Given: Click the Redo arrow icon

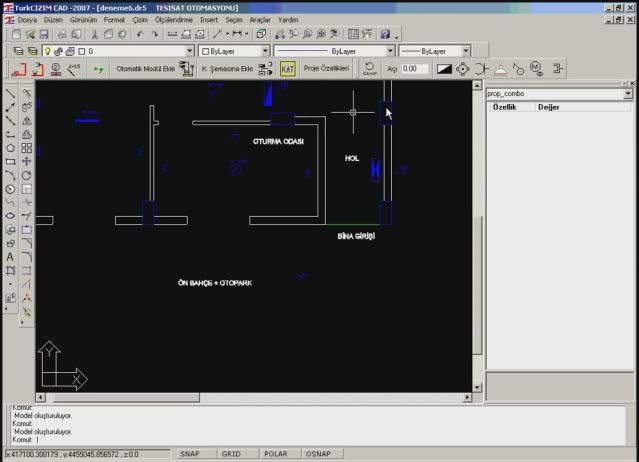Looking at the screenshot, I should (x=154, y=35).
